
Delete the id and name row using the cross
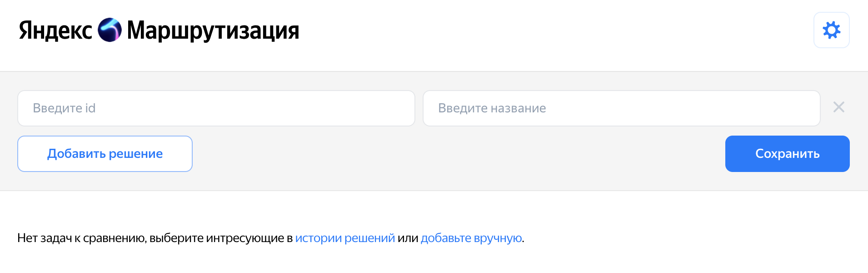pyautogui.click(x=838, y=107)
